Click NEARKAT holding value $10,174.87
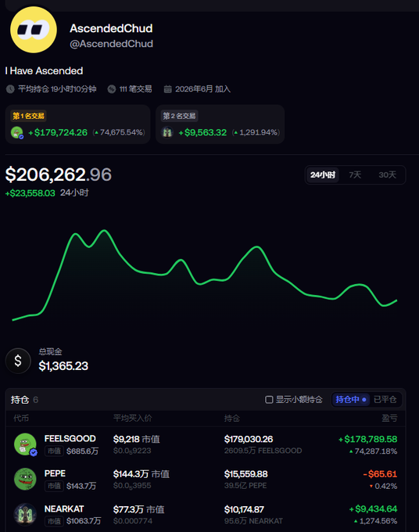419x532 pixels. point(244,509)
